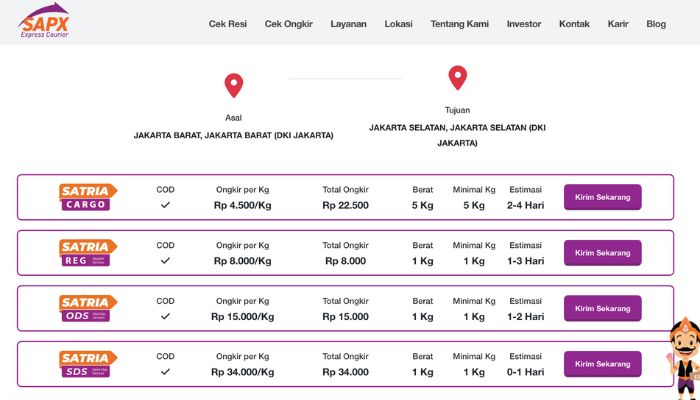Click COD checkmark in Satria SDS row
Viewport: 700px width, 400px height.
[x=165, y=371]
